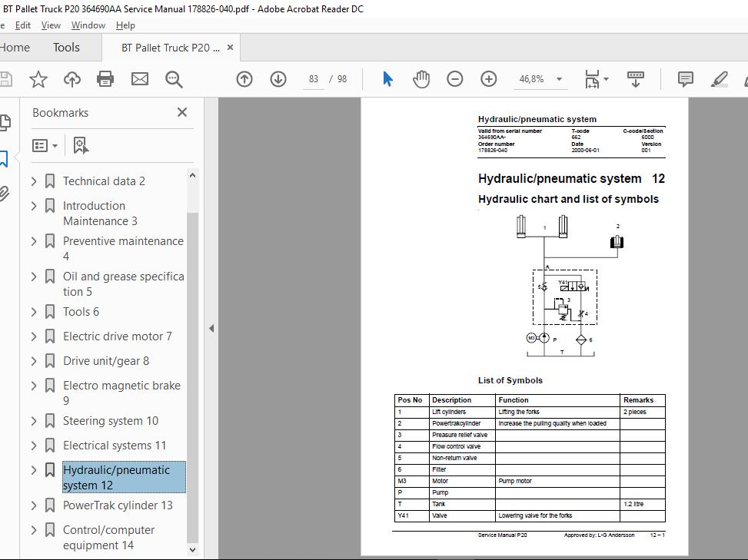
Task: Open page thumbnails panel icon
Action: (x=5, y=122)
